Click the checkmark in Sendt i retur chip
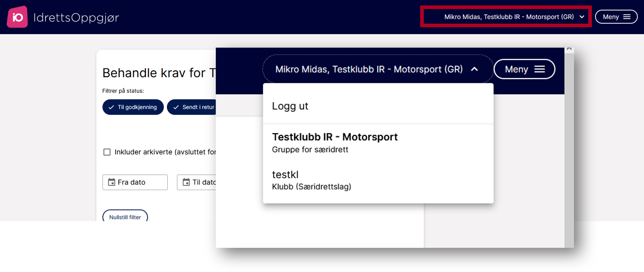 point(176,107)
